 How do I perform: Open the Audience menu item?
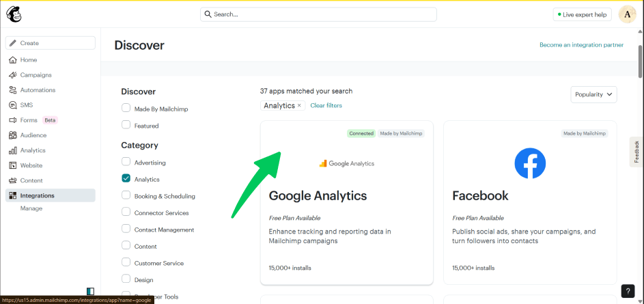tap(33, 135)
